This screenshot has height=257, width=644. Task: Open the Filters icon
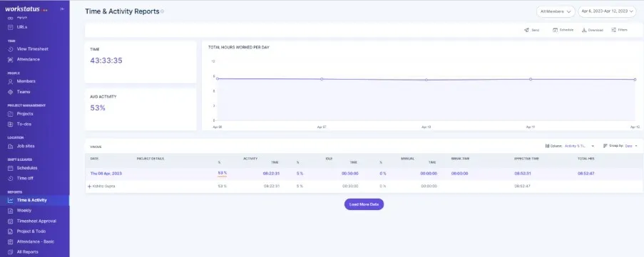[613, 30]
